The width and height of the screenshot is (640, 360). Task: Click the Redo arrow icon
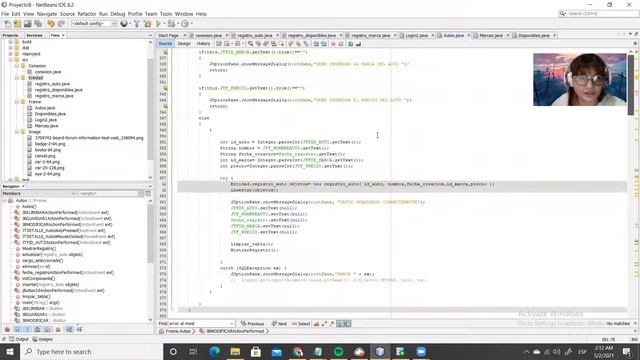click(x=61, y=24)
